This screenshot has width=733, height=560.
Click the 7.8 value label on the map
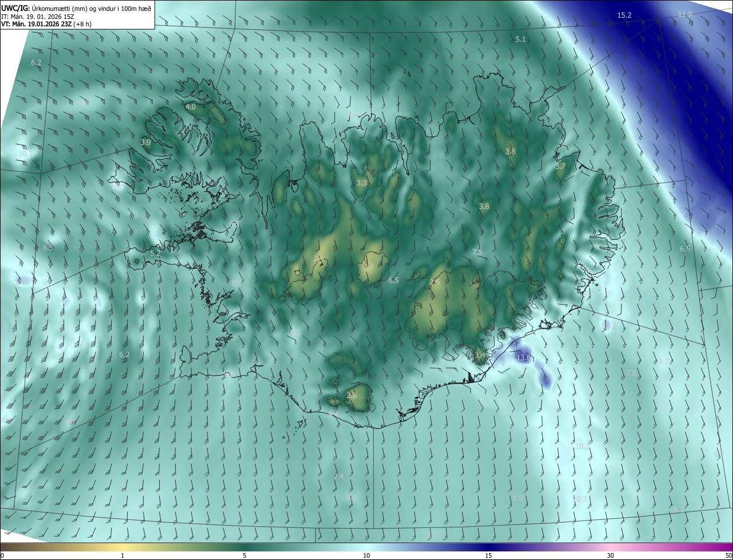631,373
